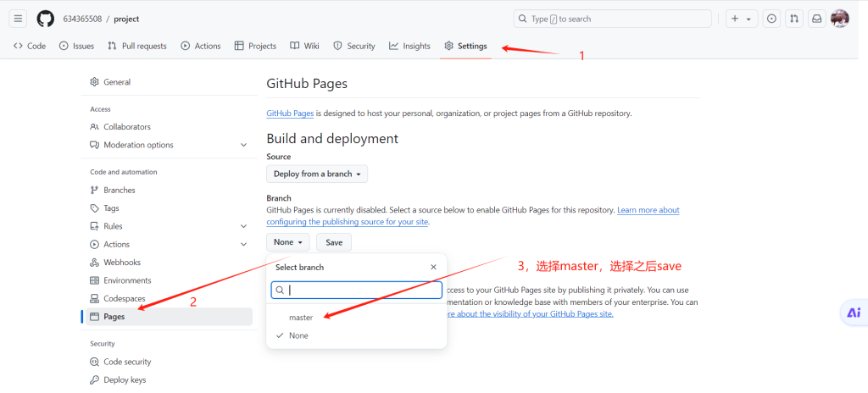Open the Actions tab
The width and height of the screenshot is (868, 393).
coord(201,46)
